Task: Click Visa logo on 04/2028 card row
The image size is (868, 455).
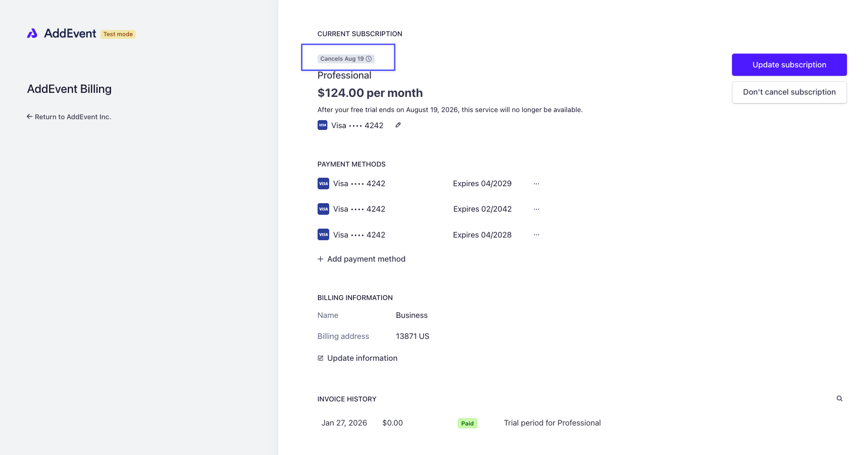Action: click(323, 234)
